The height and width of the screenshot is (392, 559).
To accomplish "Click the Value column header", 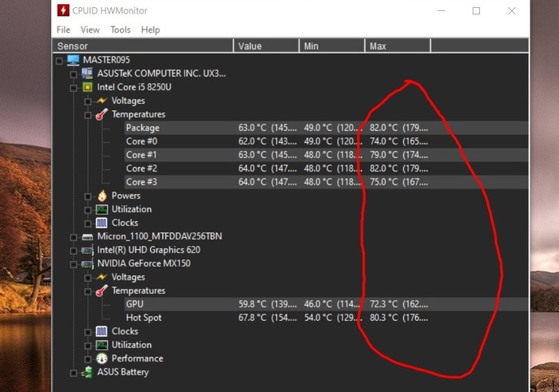I will [266, 46].
